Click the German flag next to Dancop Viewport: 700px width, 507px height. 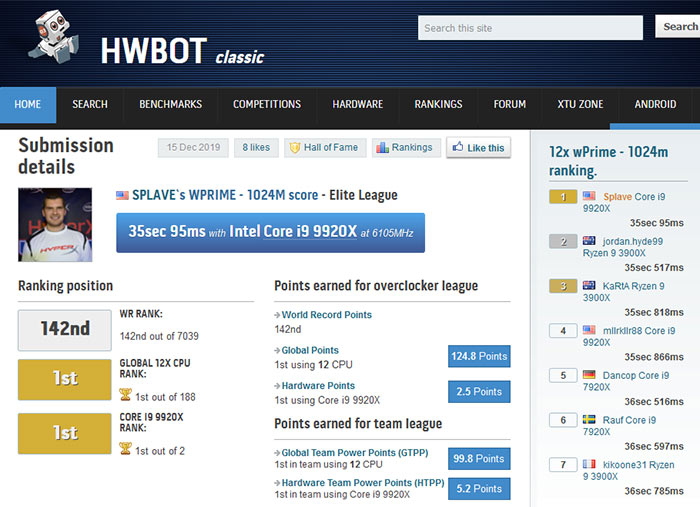pyautogui.click(x=589, y=375)
